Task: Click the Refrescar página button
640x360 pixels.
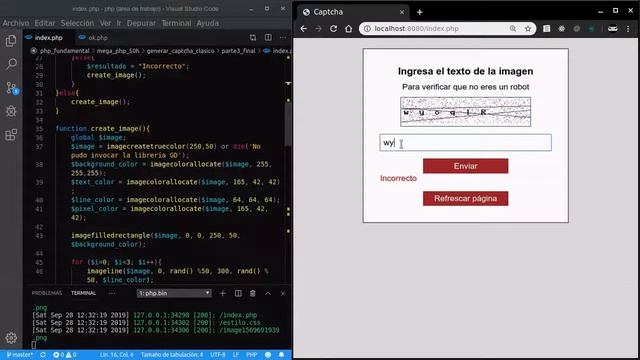Action: tap(465, 198)
